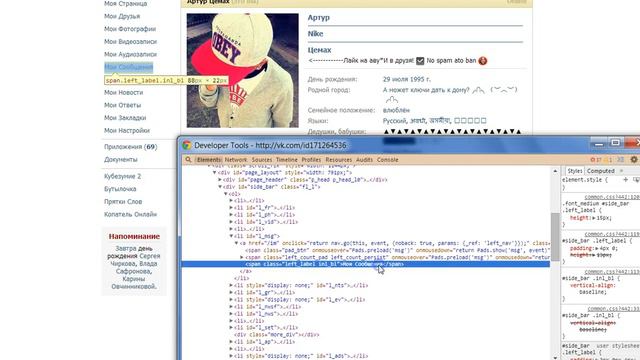
Task: Open 'Мои Настройки' link
Action: pyautogui.click(x=127, y=131)
